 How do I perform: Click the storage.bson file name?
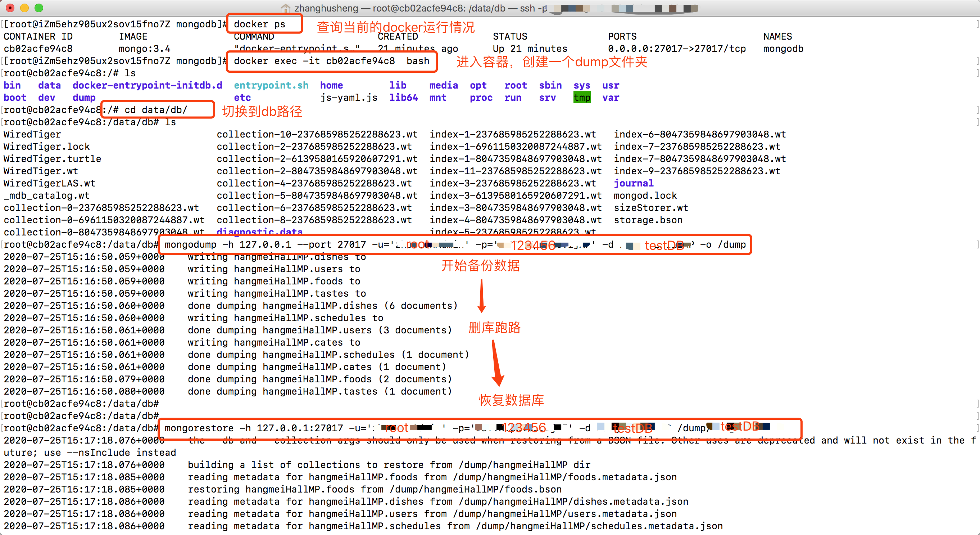(648, 220)
